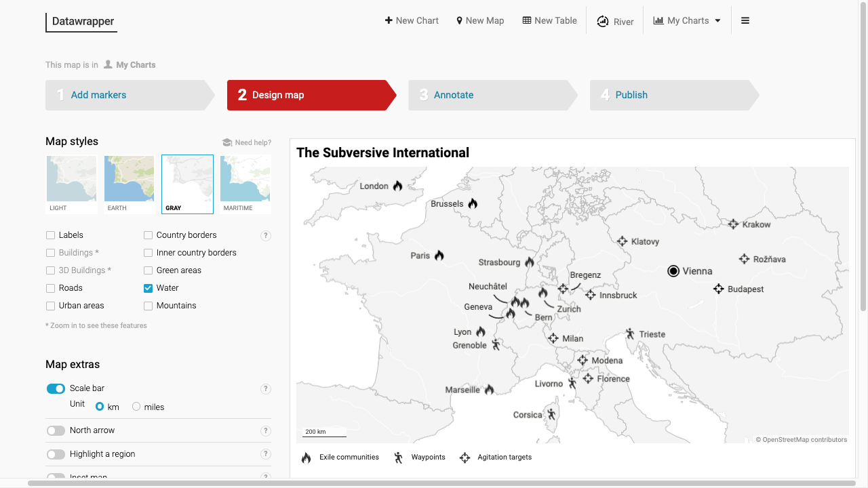The width and height of the screenshot is (868, 488).
Task: Go to the Add markers step
Action: click(x=98, y=95)
